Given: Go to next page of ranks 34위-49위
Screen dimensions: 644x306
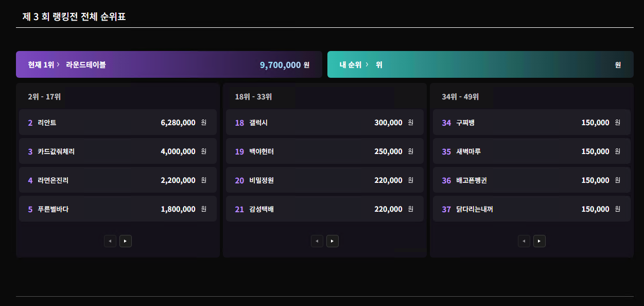Looking at the screenshot, I should click(x=539, y=241).
